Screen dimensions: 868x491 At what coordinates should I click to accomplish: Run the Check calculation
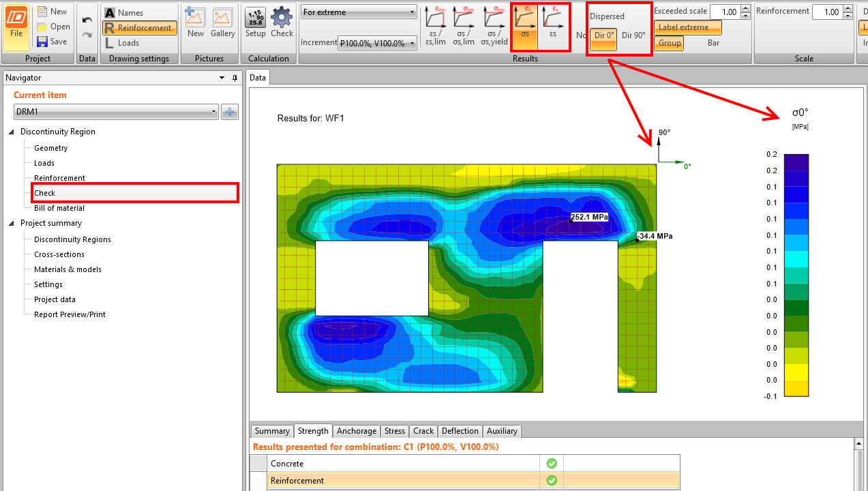coord(282,23)
